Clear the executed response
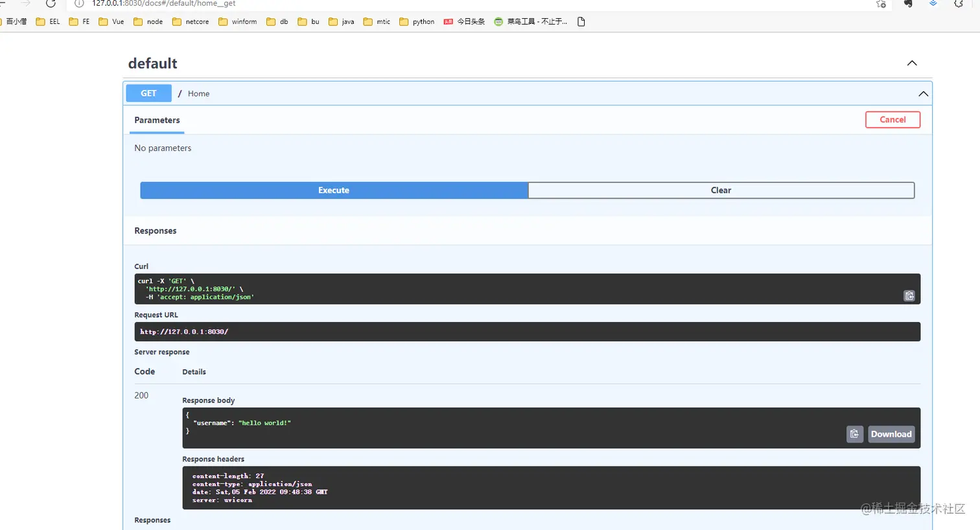The height and width of the screenshot is (530, 980). pos(721,190)
